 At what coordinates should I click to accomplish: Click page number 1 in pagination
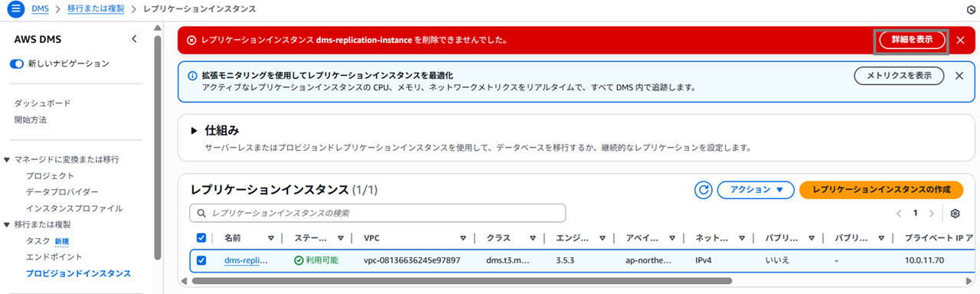pyautogui.click(x=915, y=214)
